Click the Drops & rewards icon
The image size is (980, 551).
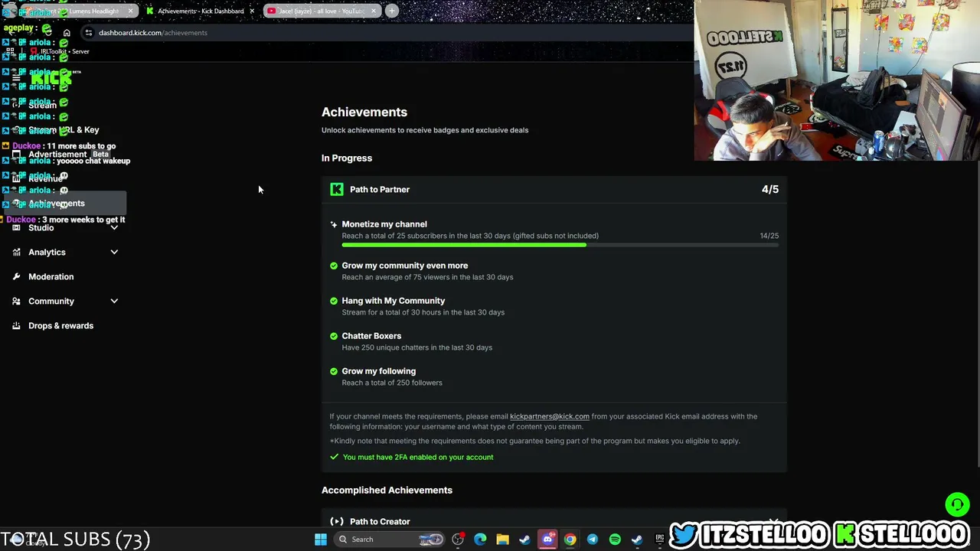pyautogui.click(x=16, y=326)
